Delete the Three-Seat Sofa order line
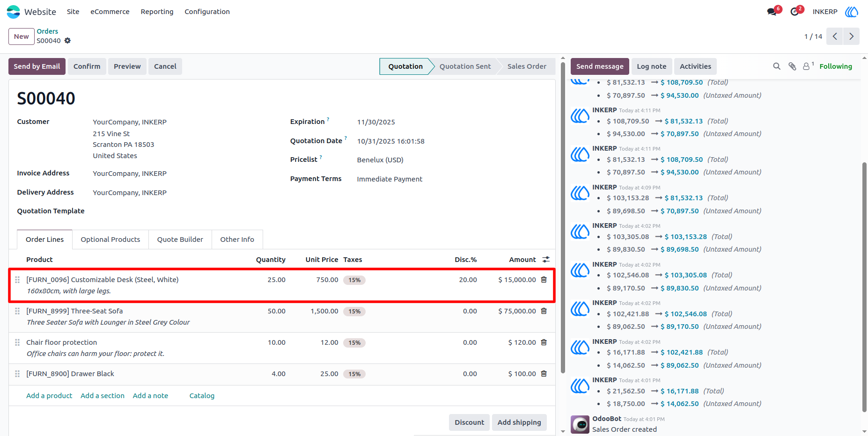The height and width of the screenshot is (436, 868). coord(544,311)
